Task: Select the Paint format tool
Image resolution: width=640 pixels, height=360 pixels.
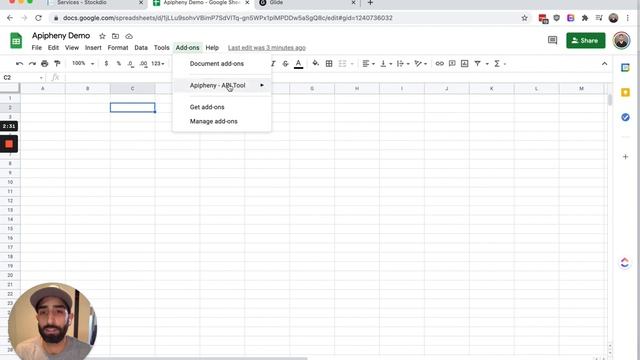Action: [x=57, y=64]
